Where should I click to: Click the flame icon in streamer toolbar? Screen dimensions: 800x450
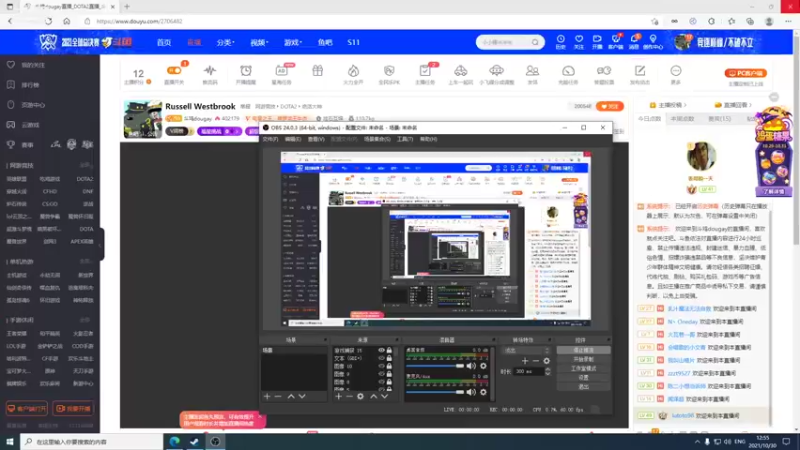click(353, 71)
